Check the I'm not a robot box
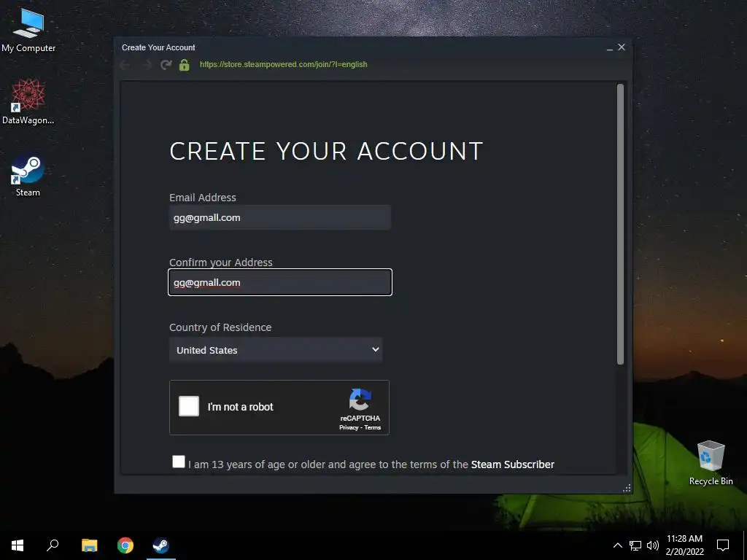Viewport: 747px width, 560px height. pos(189,406)
